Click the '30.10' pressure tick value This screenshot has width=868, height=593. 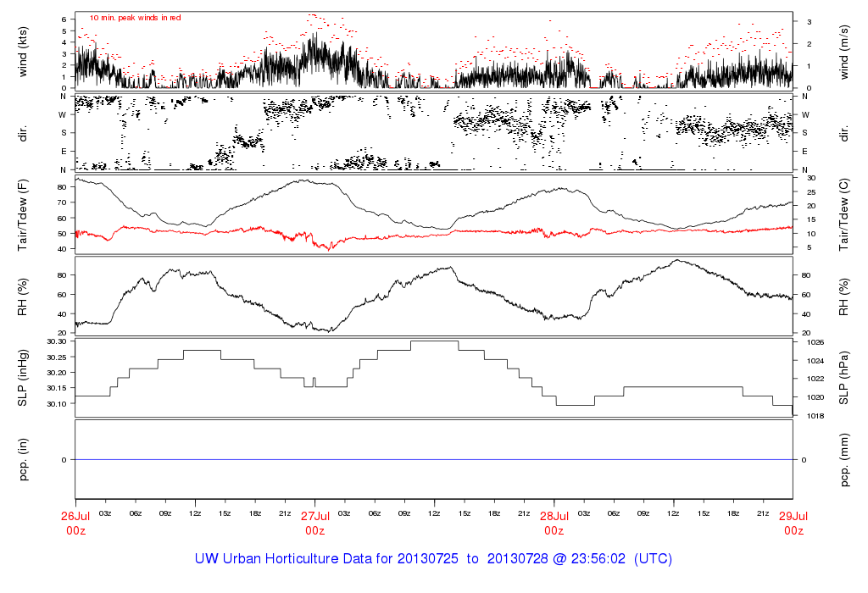(57, 404)
